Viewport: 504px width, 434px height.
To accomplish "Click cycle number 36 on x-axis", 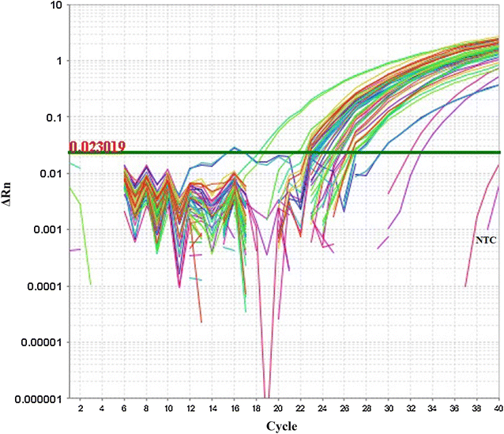I will coord(454,409).
